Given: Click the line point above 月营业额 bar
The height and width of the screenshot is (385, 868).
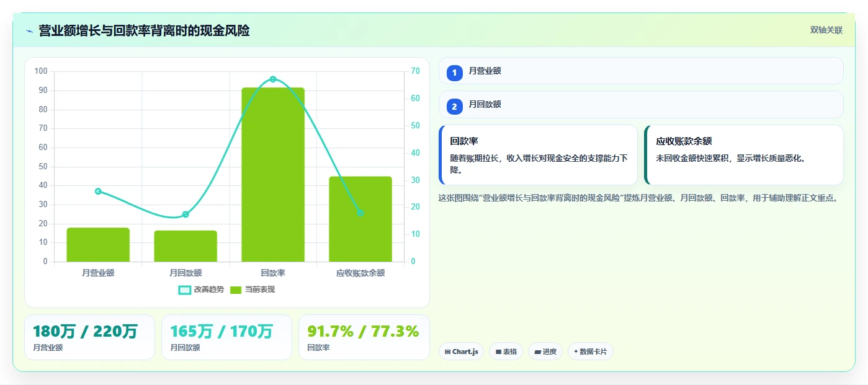Looking at the screenshot, I should [98, 192].
